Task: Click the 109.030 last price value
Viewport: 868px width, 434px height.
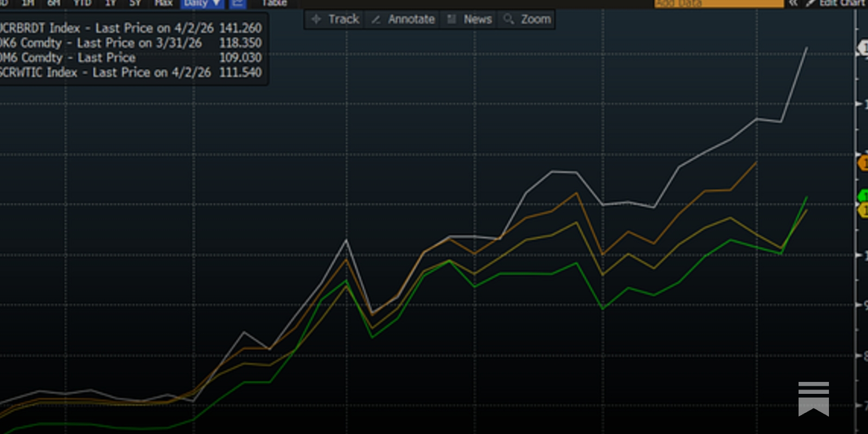Action: [240, 58]
